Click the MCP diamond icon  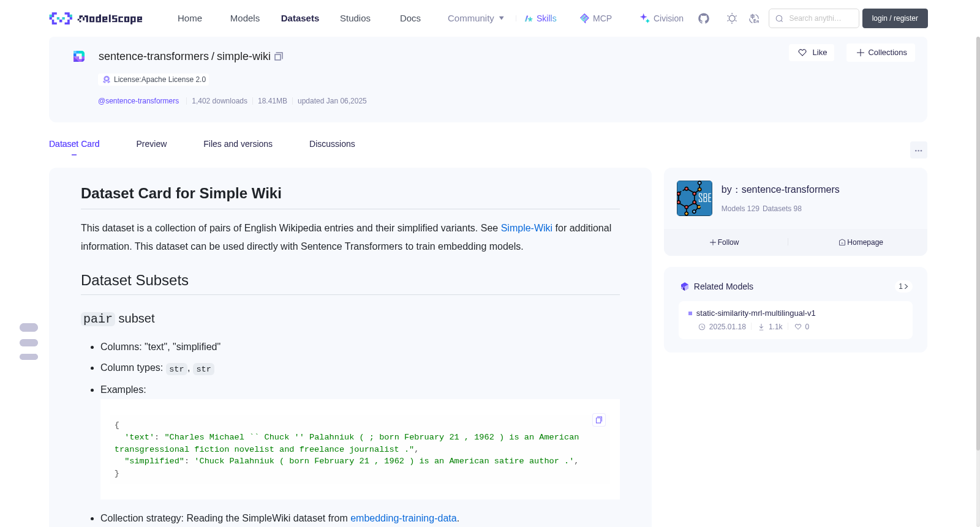pyautogui.click(x=584, y=18)
